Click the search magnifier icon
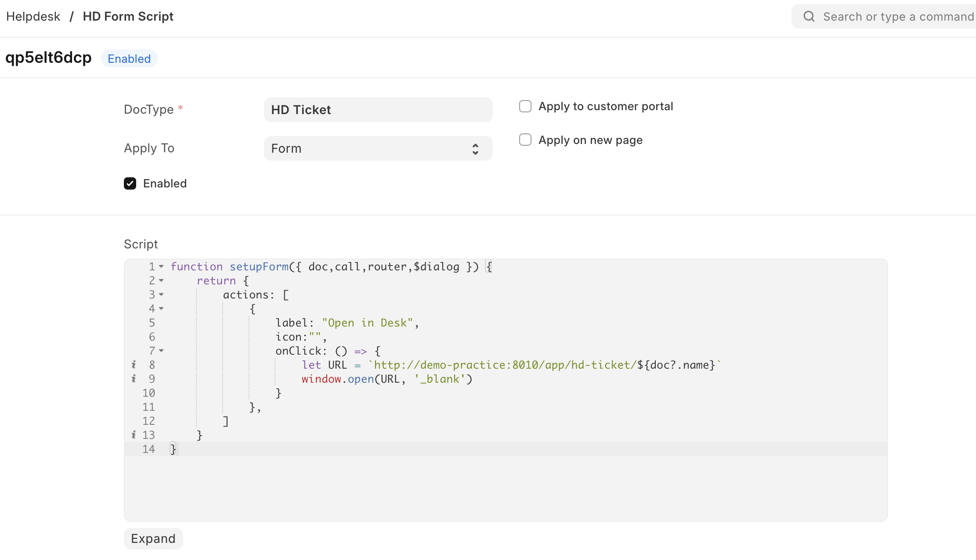 click(809, 17)
